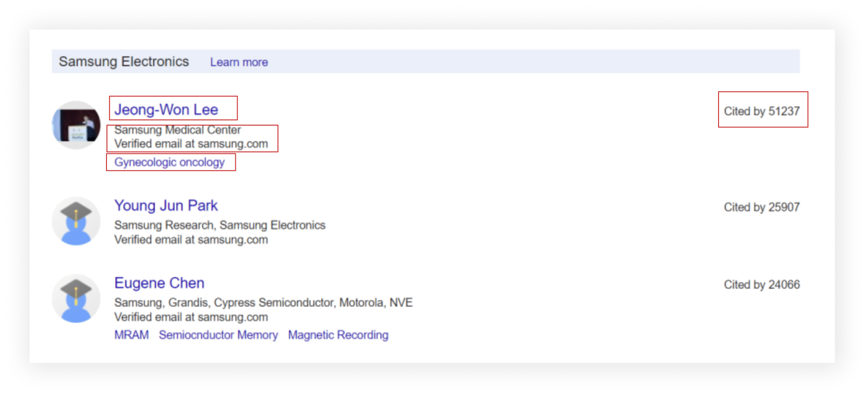Click Young Jun Park's avatar icon
The image size is (868, 396).
coord(76,221)
